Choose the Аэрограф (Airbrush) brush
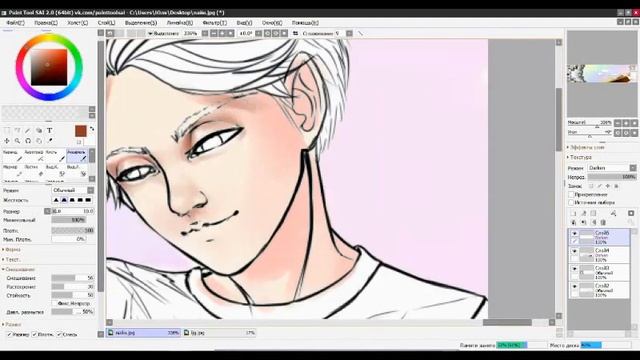The width and height of the screenshot is (640, 360). (34, 156)
